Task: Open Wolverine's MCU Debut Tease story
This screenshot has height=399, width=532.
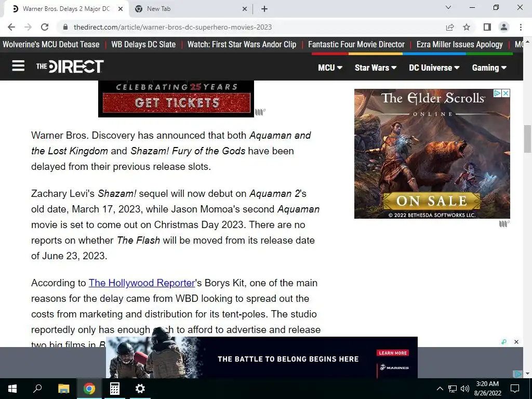Action: 51,45
